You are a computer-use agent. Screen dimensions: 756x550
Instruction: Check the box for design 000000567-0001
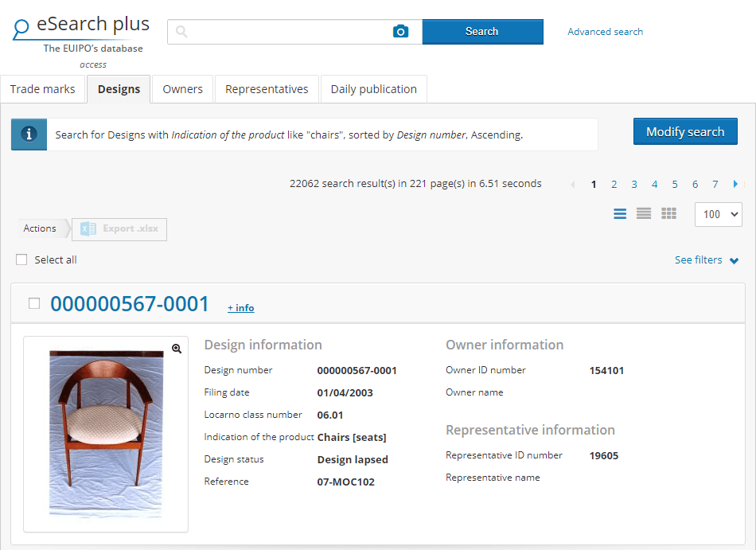[34, 303]
